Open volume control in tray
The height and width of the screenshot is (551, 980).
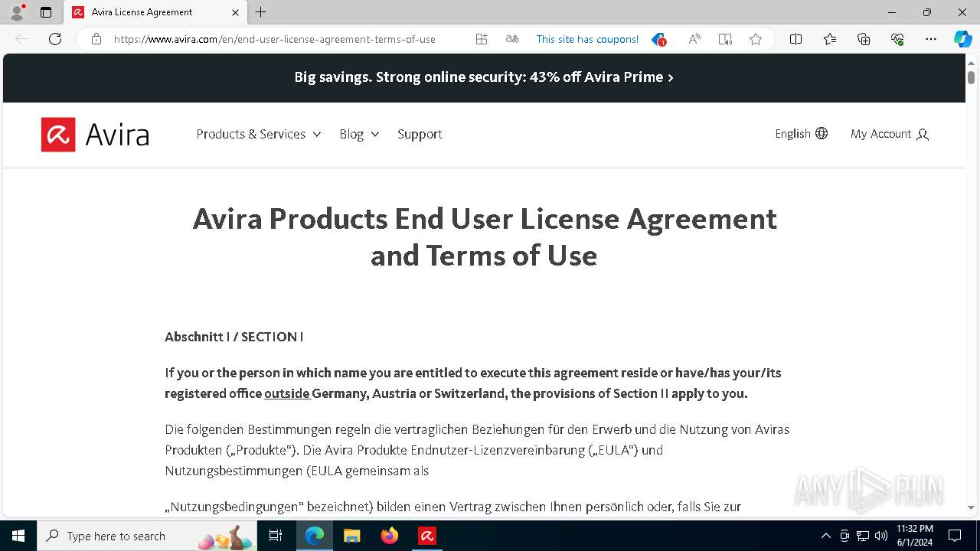tap(881, 536)
